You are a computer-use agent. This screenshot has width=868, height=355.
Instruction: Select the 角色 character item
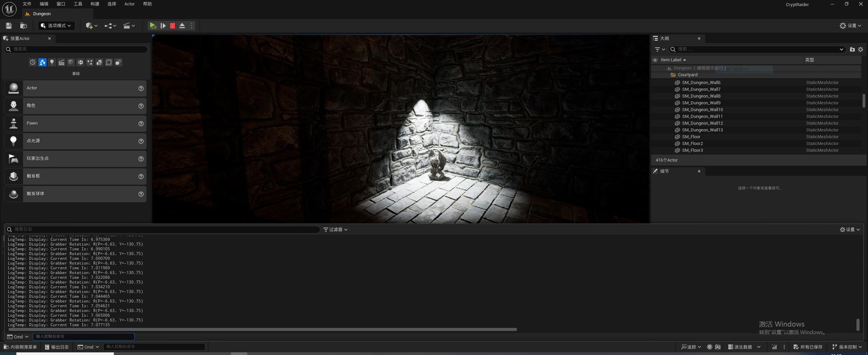coord(75,106)
